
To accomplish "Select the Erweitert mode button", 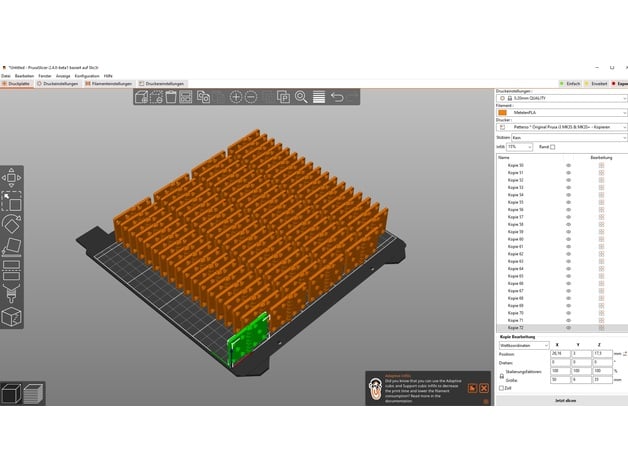I will tap(596, 84).
